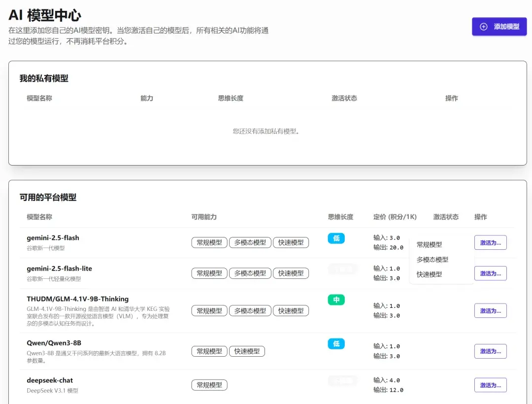Click the gemini-2.5-flash model name
Image resolution: width=532 pixels, height=404 pixels.
[x=53, y=238]
